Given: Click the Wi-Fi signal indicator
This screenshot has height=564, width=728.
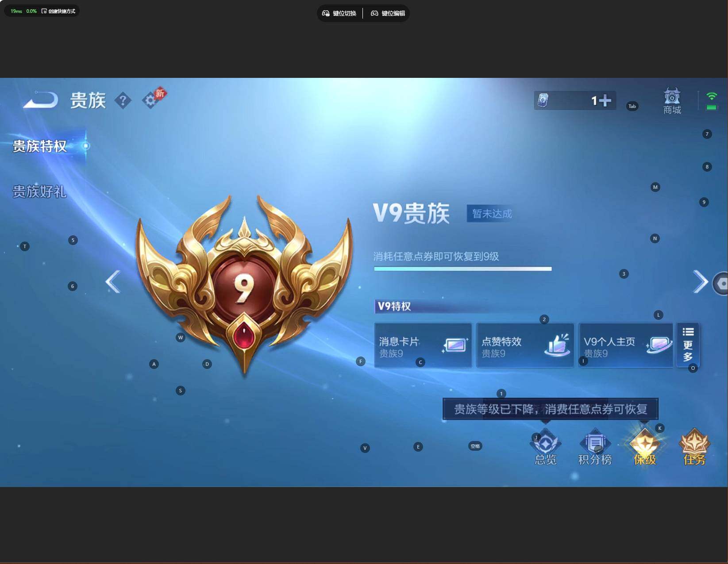Looking at the screenshot, I should coord(712,96).
